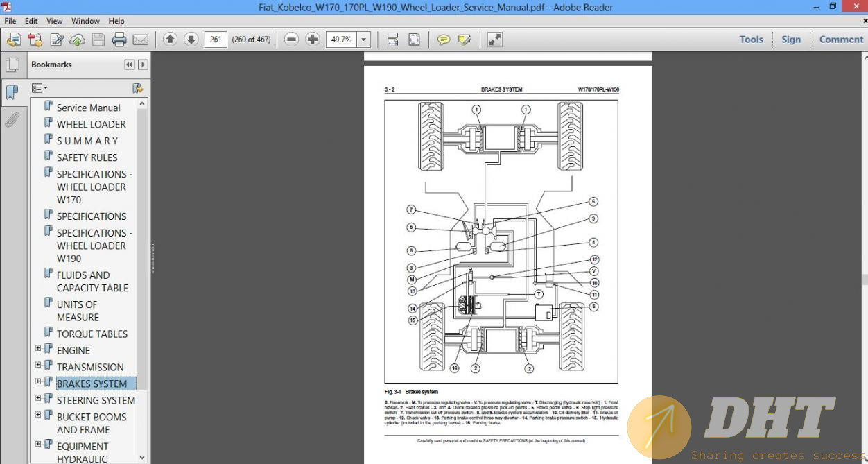Viewport: 868px width, 464px height.
Task: Expand the BRAKES SYSTEM bookmark
Action: (38, 381)
